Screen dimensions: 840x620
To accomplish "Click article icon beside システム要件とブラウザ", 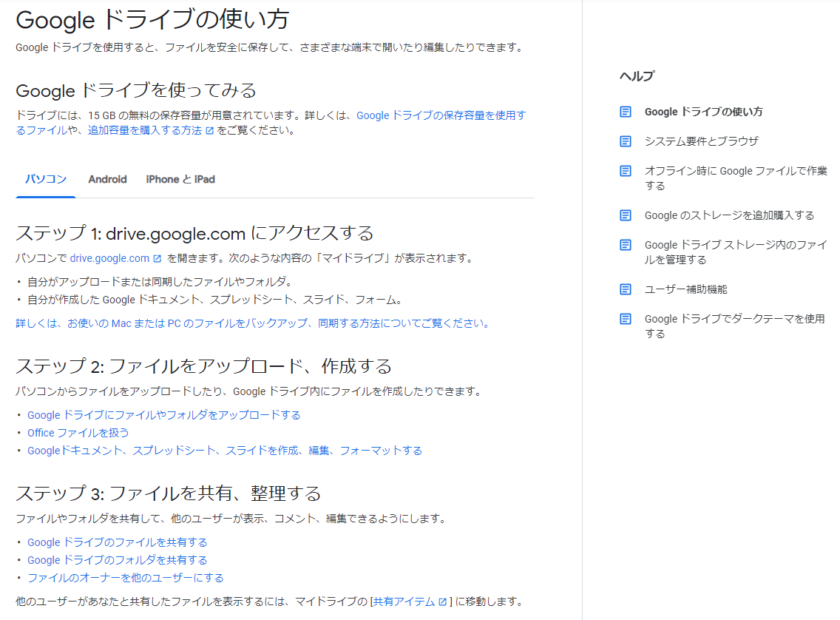I will pos(625,141).
